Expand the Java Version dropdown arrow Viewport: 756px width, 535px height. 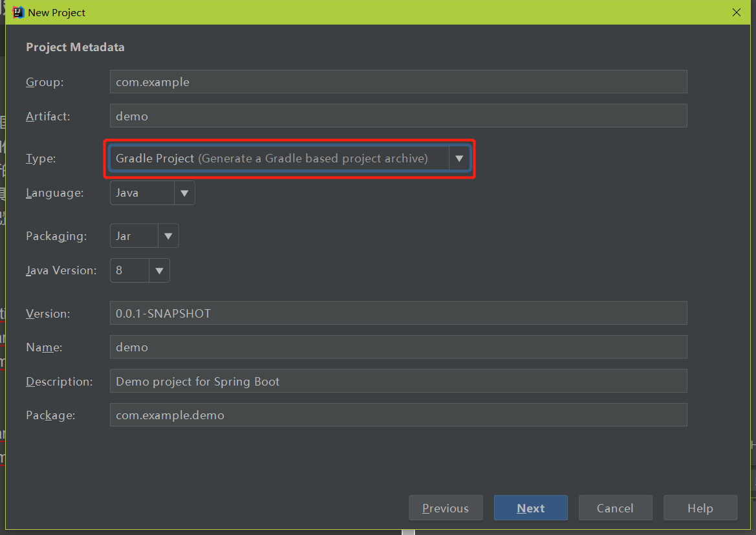coord(159,270)
